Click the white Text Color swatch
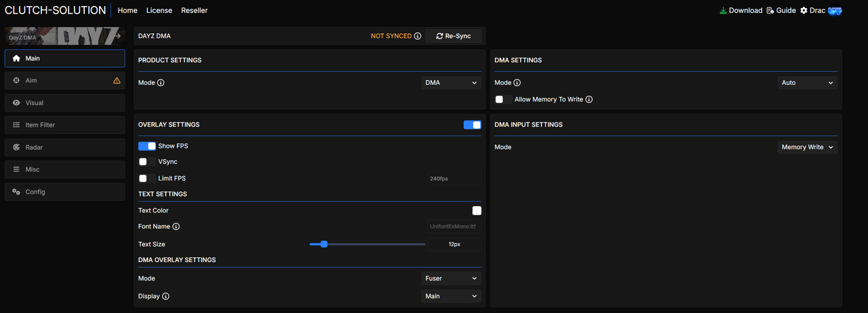 477,211
